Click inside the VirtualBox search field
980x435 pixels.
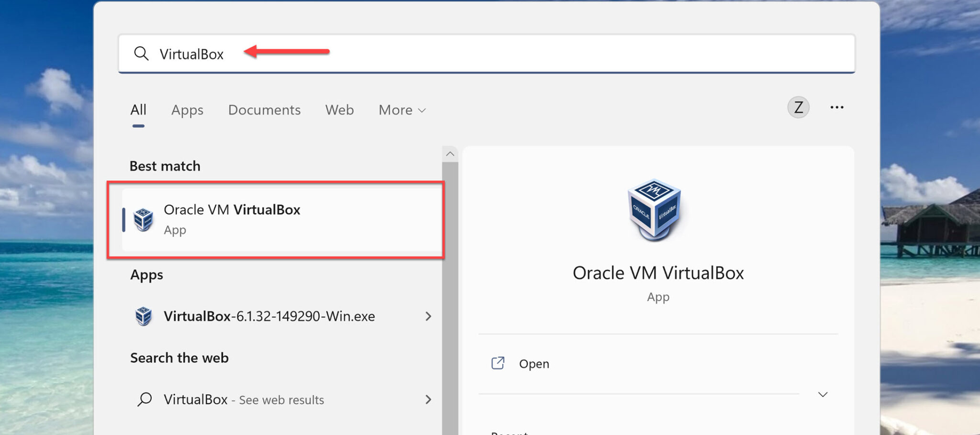point(335,54)
